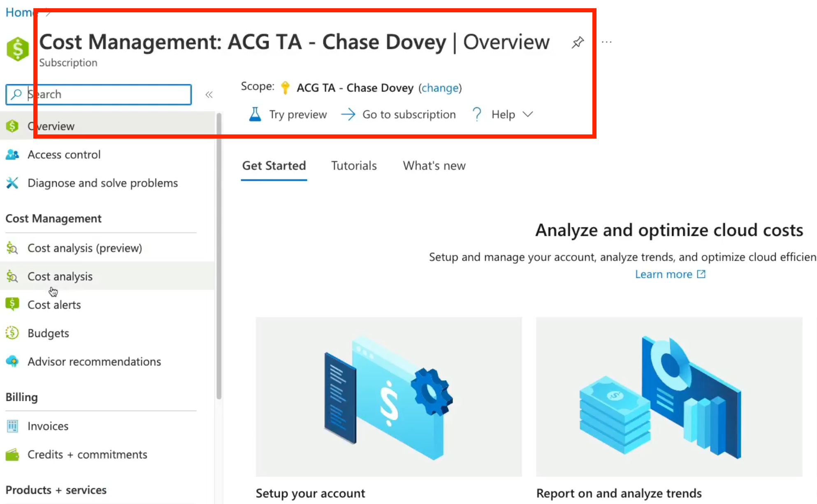Click the scope key icon
This screenshot has height=504, width=817.
(285, 88)
